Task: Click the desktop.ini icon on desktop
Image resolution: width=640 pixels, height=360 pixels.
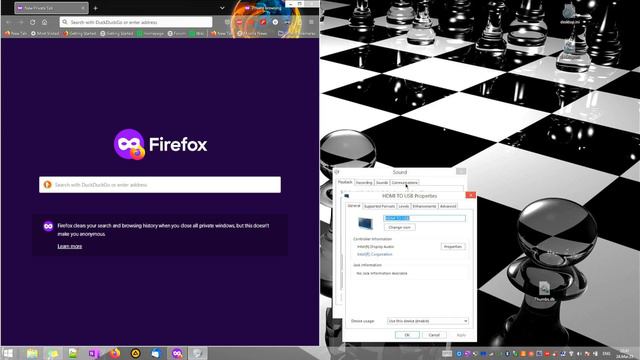Action: pos(569,14)
